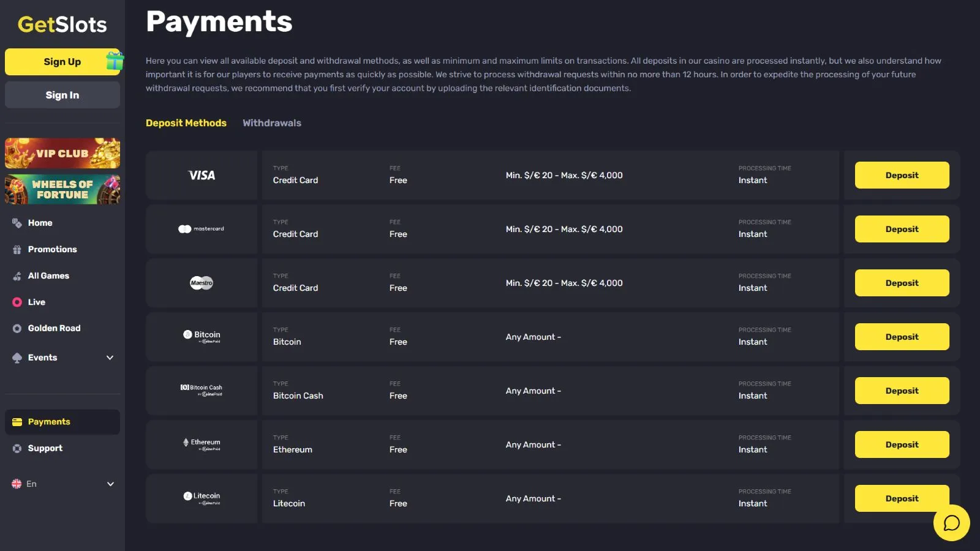The image size is (980, 551).
Task: Open the Support page link
Action: point(45,448)
